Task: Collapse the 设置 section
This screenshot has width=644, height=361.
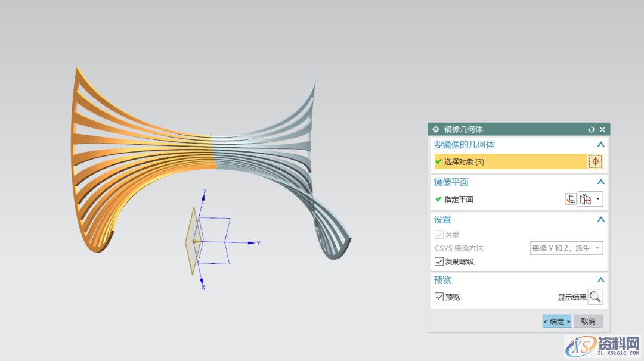Action: pos(600,220)
